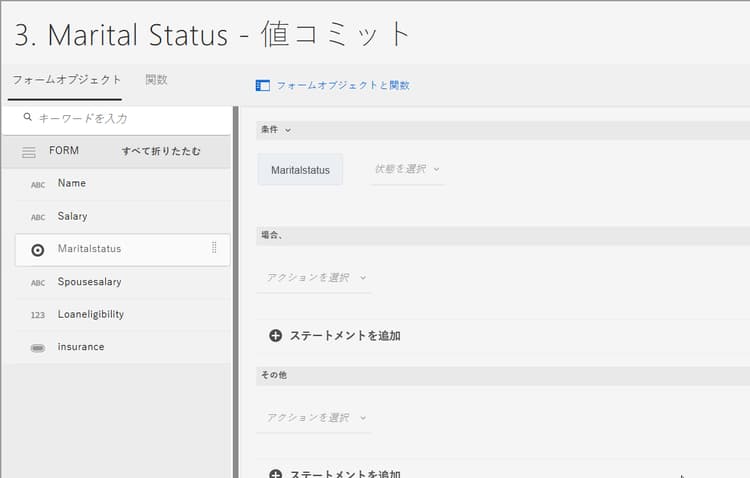The height and width of the screenshot is (478, 750).
Task: Click the search magnifier icon
Action: click(x=28, y=117)
